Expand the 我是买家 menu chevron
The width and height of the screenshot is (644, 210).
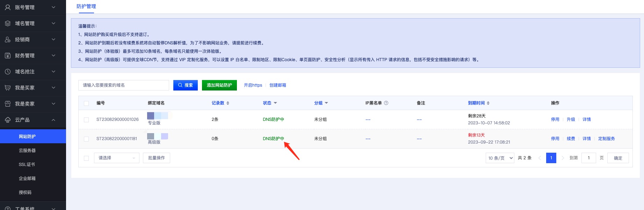(53, 88)
